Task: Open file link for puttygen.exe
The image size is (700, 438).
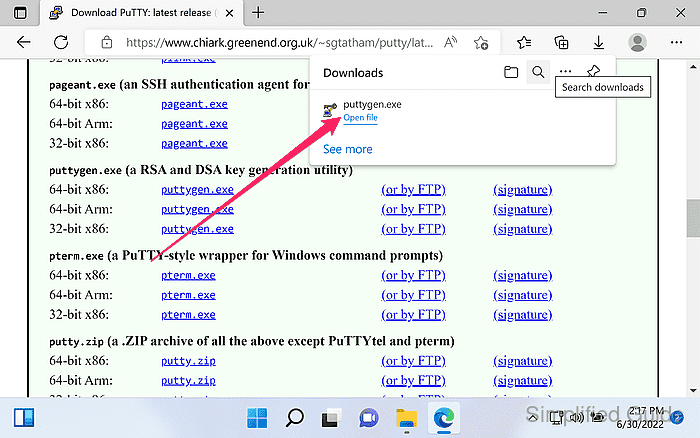Action: (x=360, y=118)
